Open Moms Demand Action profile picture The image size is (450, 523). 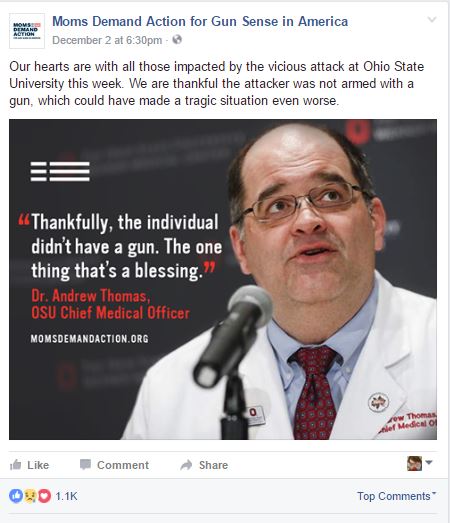coord(27,31)
